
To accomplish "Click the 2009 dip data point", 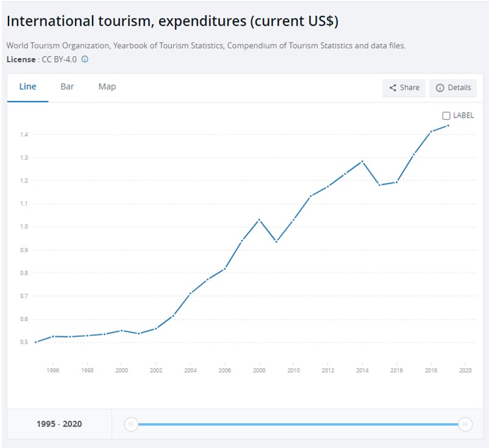I will pyautogui.click(x=277, y=241).
